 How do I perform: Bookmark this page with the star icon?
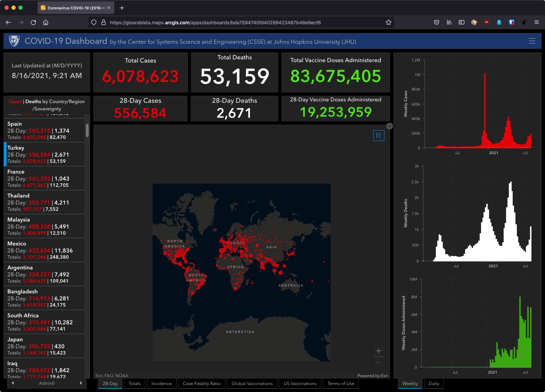(x=389, y=22)
